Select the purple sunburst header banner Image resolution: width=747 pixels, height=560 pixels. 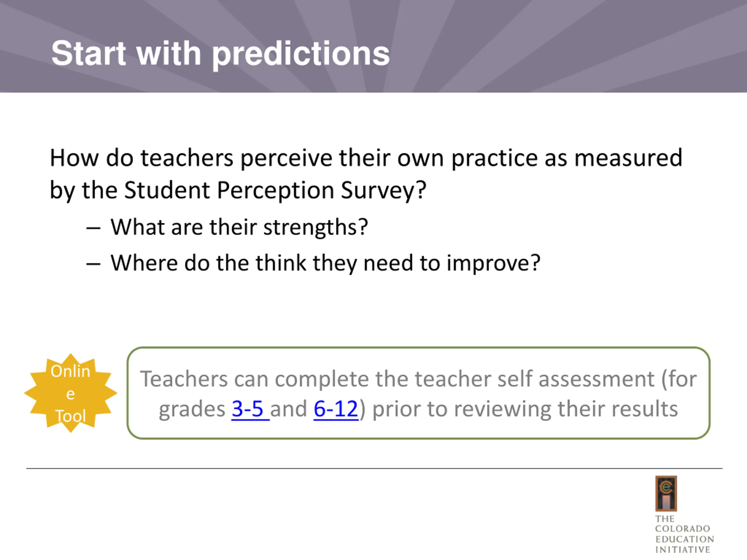pyautogui.click(x=373, y=46)
